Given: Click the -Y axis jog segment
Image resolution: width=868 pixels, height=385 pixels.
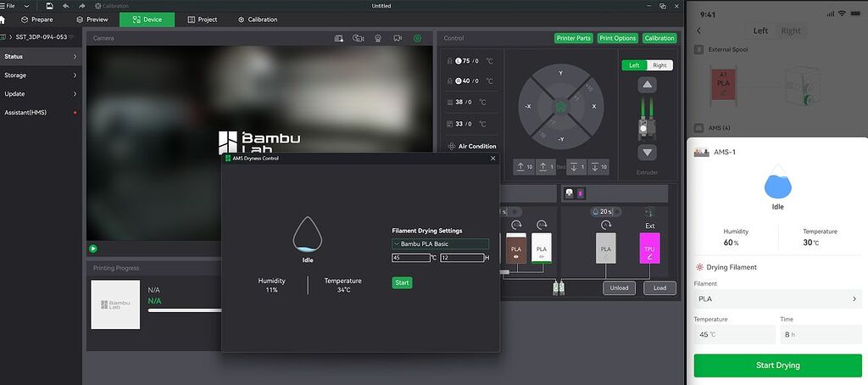Looking at the screenshot, I should point(560,138).
